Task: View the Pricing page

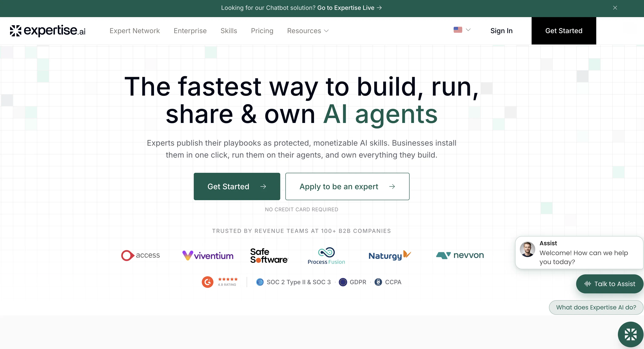Action: click(262, 31)
